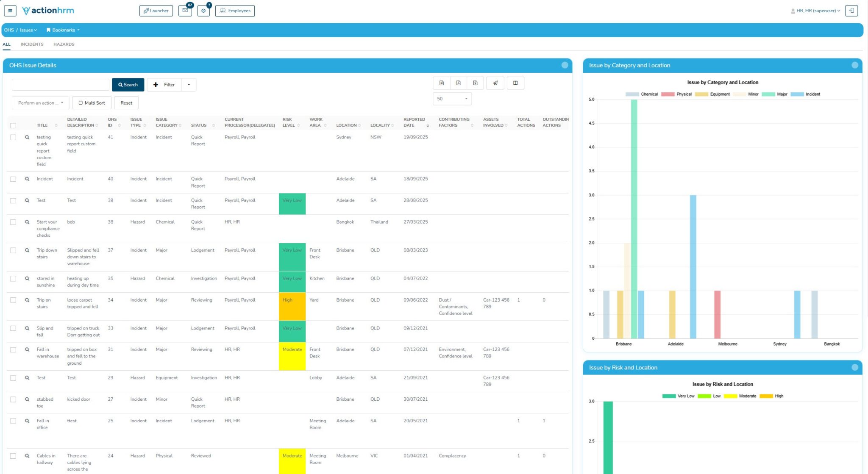Click the magnifier icon next to Trip down stairs
The width and height of the screenshot is (868, 474).
tap(26, 250)
